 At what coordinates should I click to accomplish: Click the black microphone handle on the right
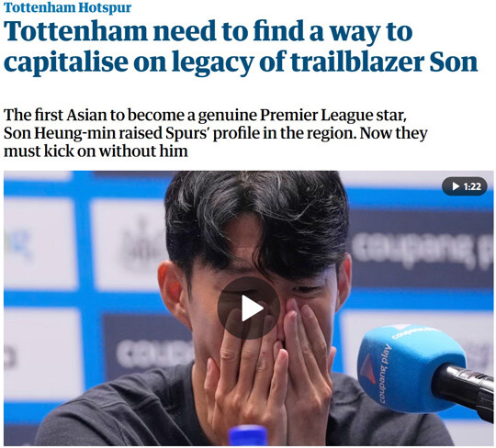tap(464, 390)
